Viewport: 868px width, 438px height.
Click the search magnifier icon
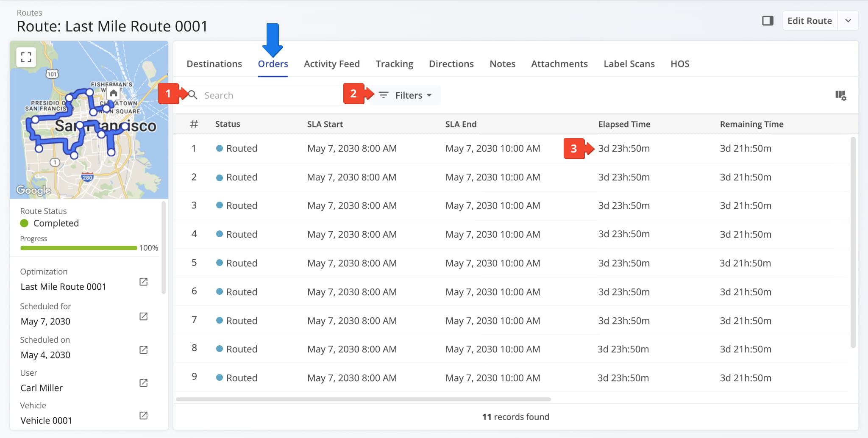tap(193, 95)
